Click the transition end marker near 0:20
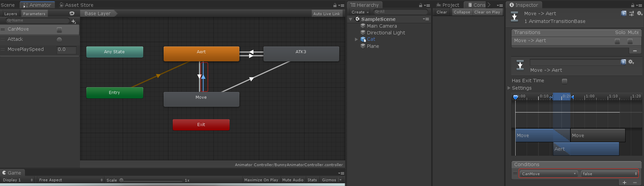 (x=572, y=97)
